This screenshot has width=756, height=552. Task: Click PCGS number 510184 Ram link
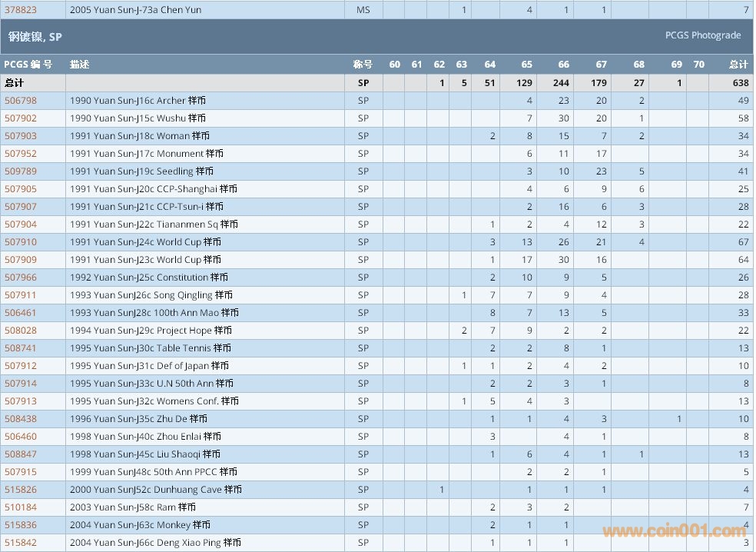(x=21, y=507)
